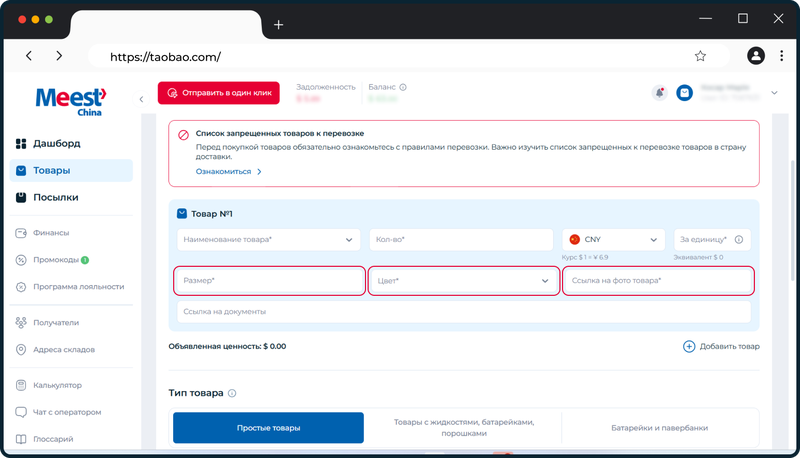Click the Посылки box icon
The height and width of the screenshot is (458, 800).
(21, 197)
